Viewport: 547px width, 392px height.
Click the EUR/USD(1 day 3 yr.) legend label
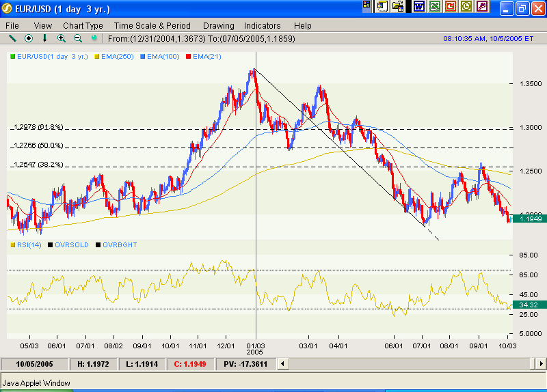click(54, 56)
